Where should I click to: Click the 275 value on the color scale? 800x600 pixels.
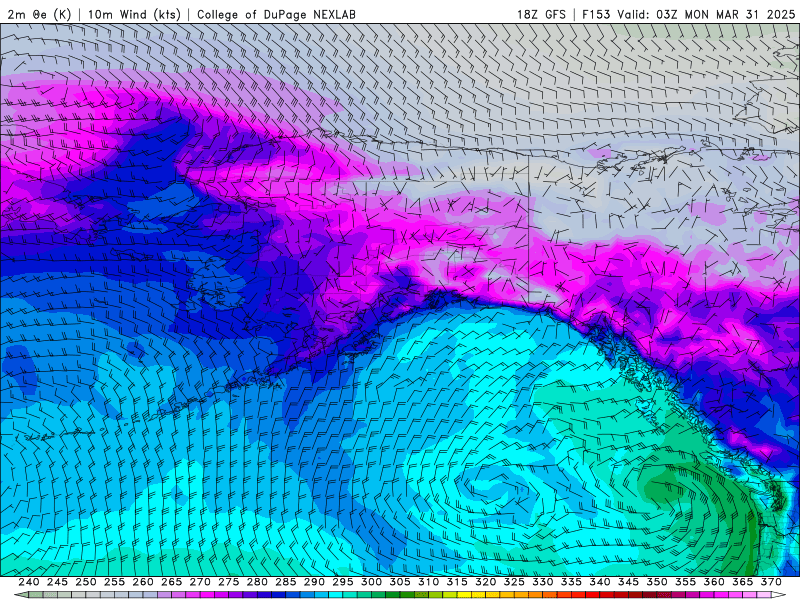[229, 582]
